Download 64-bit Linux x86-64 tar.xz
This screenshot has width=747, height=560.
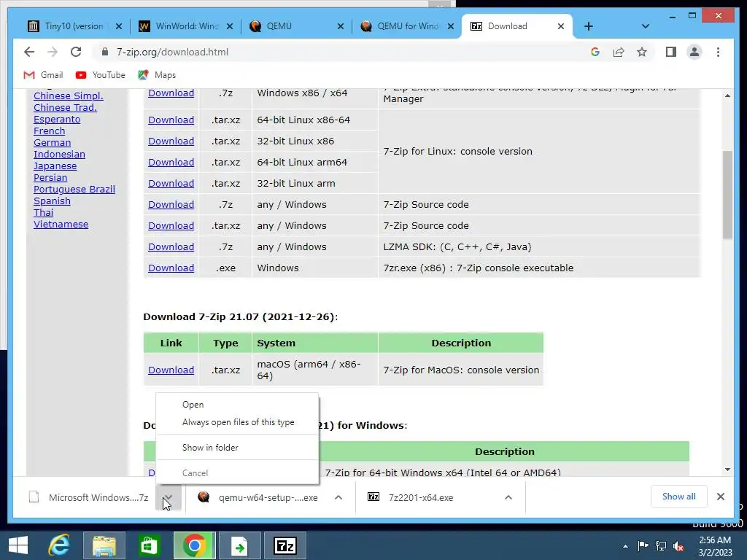[171, 120]
